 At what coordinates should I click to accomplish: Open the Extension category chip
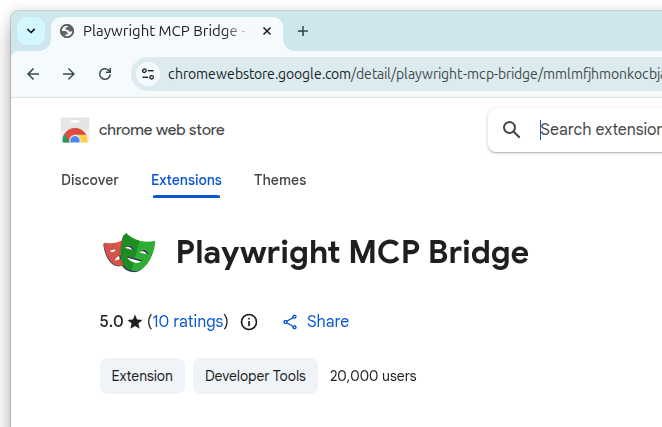(142, 376)
